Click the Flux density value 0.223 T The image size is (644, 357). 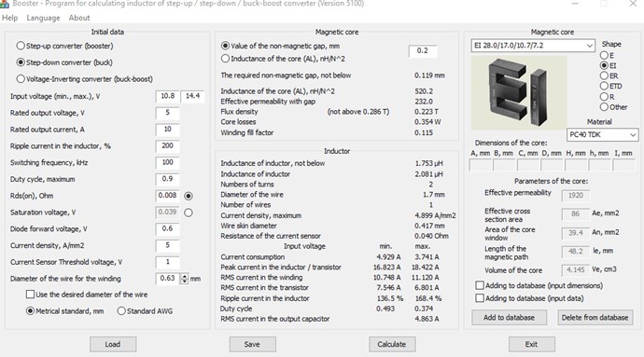pos(427,112)
